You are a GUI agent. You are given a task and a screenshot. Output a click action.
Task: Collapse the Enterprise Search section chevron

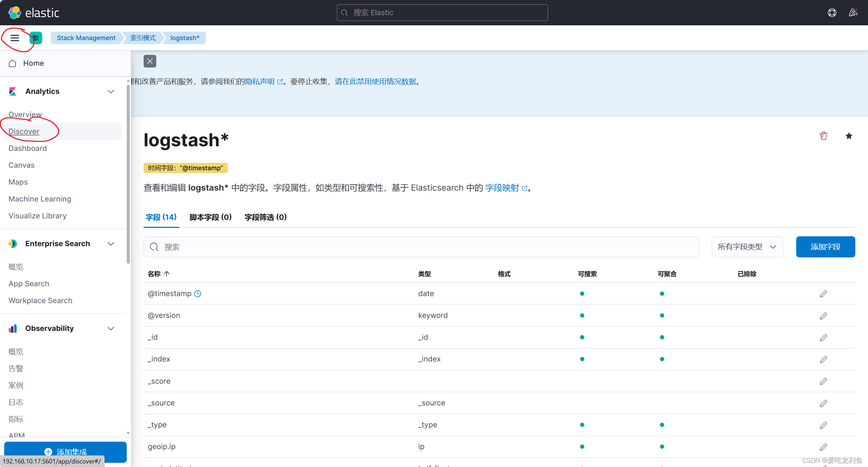111,244
